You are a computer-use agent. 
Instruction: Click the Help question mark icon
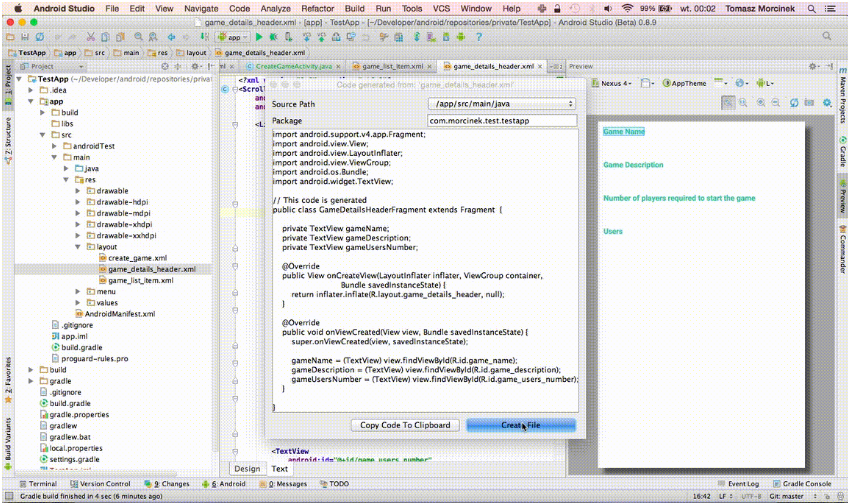[x=479, y=37]
